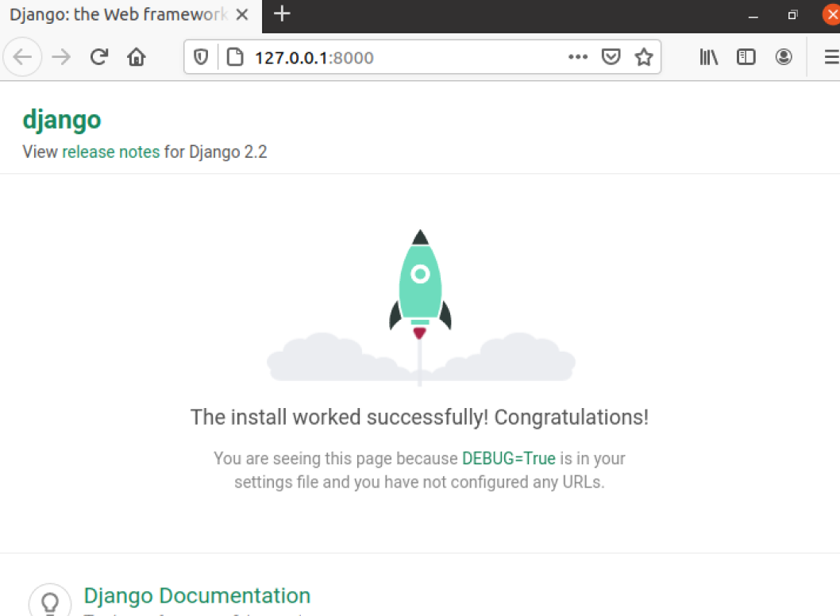Screen dimensions: 840x616
Task: Bookmark this page with the star
Action: coord(644,57)
